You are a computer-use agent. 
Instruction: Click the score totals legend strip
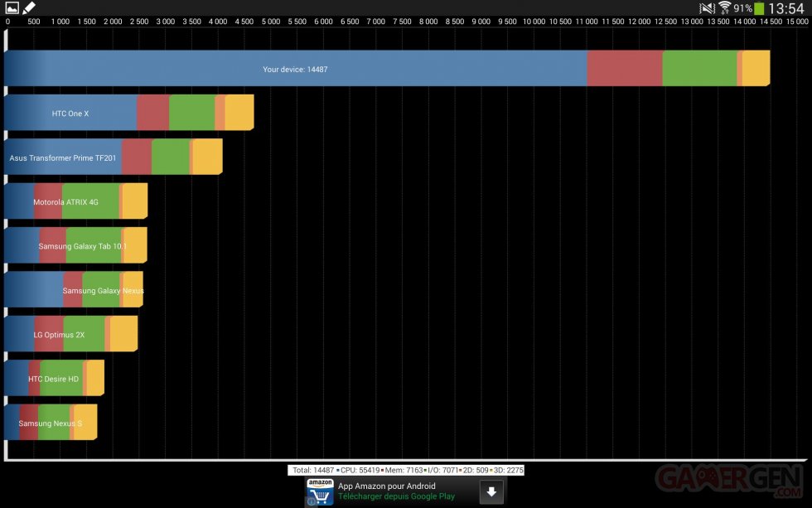(x=406, y=470)
